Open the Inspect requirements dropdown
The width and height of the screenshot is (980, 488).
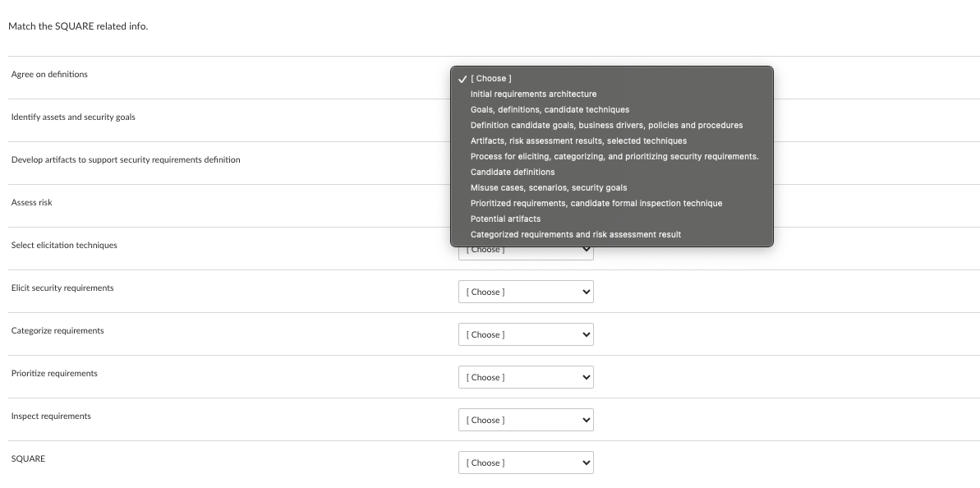526,420
